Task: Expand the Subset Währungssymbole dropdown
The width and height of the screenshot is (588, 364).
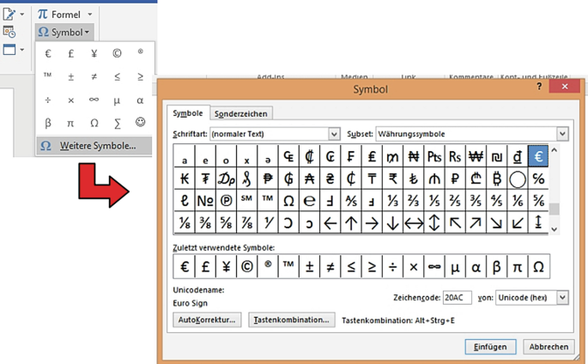Action: point(562,134)
